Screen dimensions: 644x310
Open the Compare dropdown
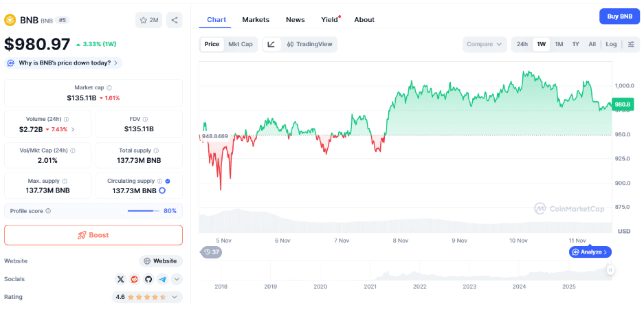(485, 44)
